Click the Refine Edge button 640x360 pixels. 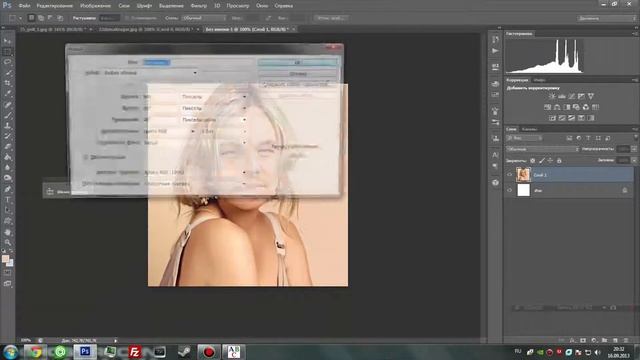click(x=331, y=18)
